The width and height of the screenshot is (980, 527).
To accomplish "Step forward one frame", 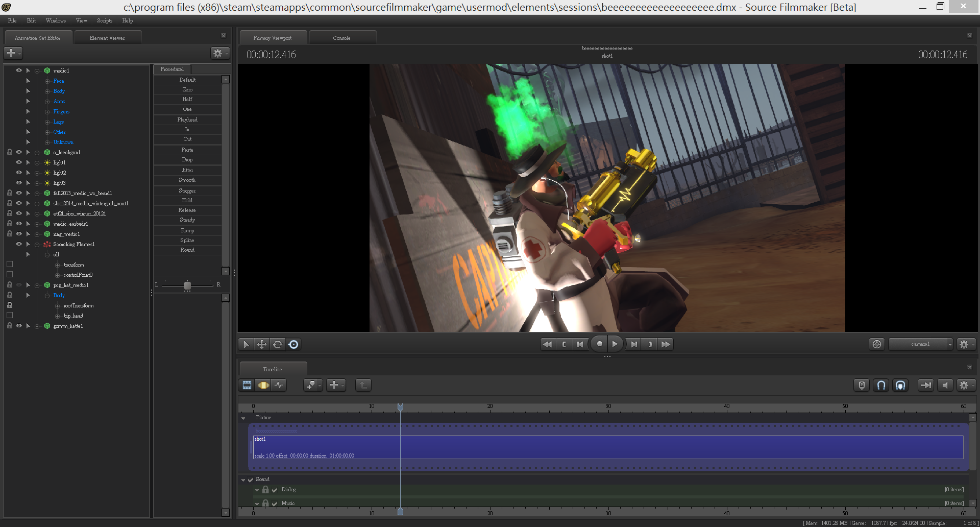I will 633,344.
